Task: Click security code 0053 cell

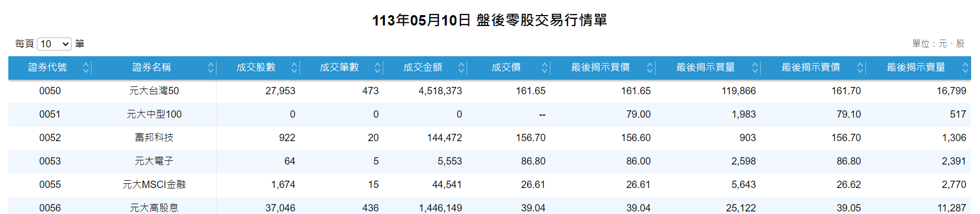Action: click(50, 161)
